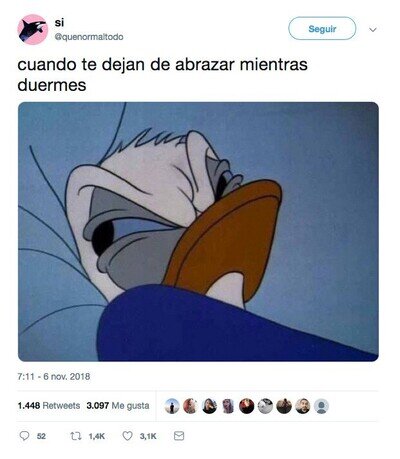Click the envelope direct message icon
The height and width of the screenshot is (459, 400).
click(179, 436)
